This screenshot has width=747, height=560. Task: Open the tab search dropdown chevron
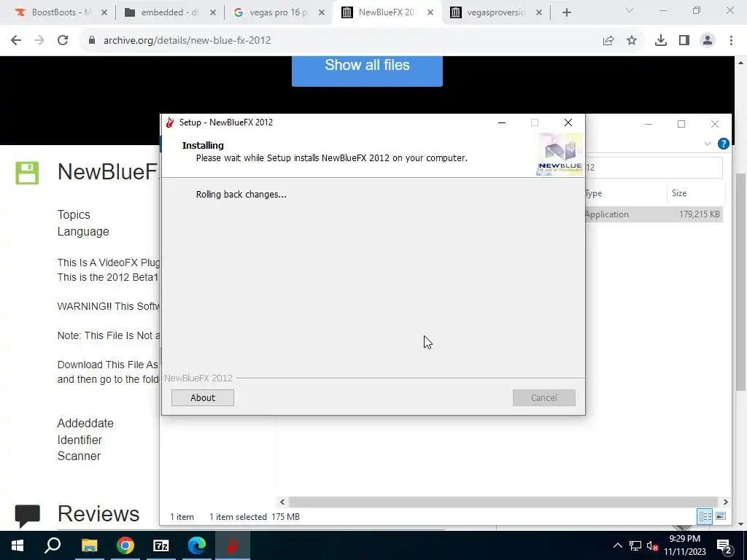(x=630, y=10)
